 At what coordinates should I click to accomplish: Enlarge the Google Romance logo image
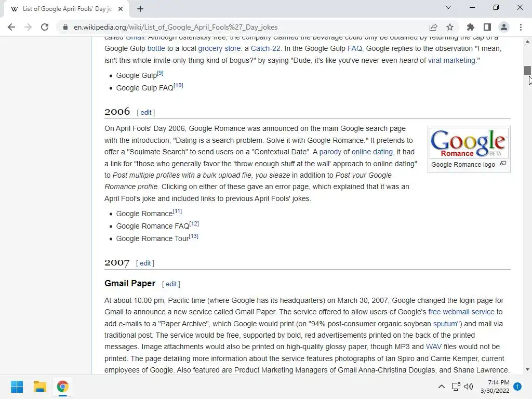(x=503, y=164)
